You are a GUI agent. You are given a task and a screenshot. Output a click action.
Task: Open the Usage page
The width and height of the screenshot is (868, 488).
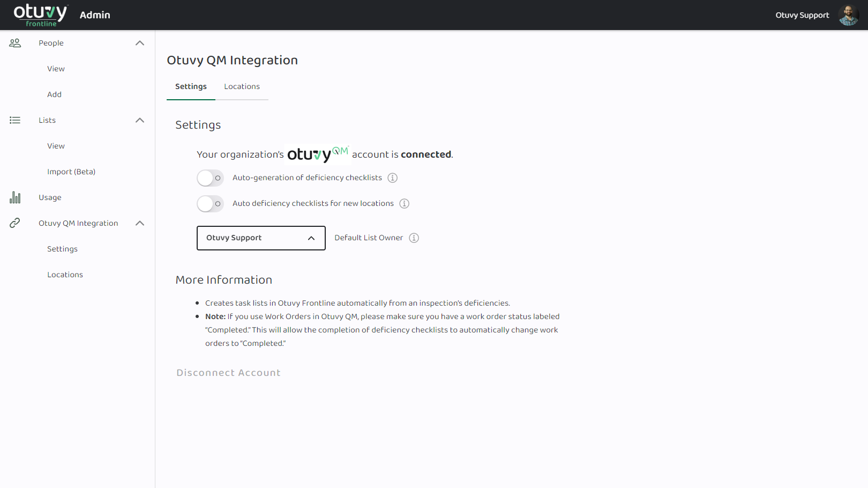point(50,197)
